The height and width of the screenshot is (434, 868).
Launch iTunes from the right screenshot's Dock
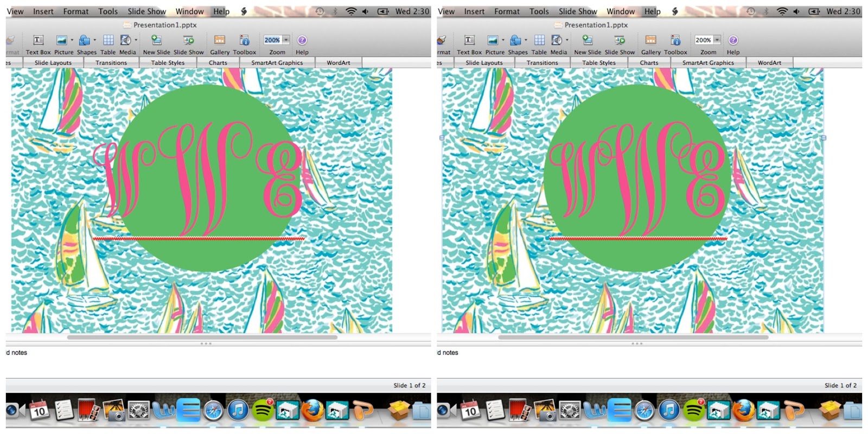point(669,410)
